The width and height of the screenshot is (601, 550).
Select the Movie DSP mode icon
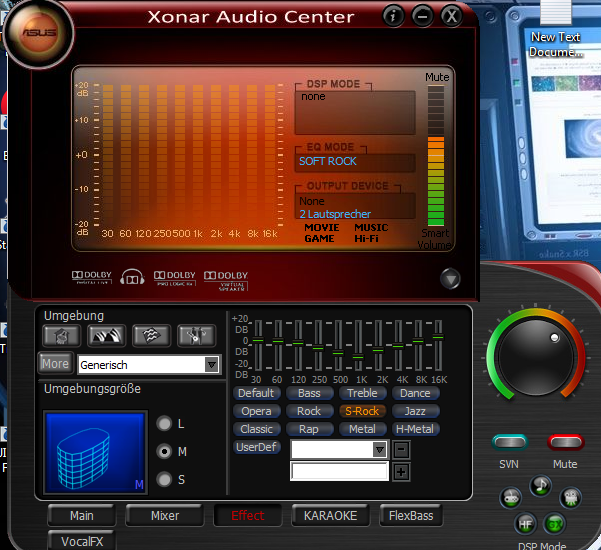tap(571, 498)
